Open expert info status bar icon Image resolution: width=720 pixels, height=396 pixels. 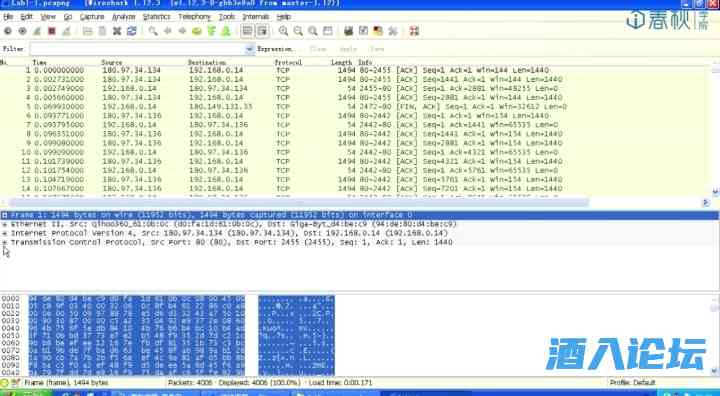tap(5, 383)
